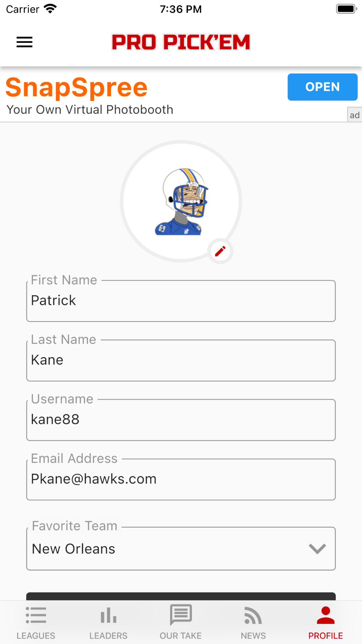This screenshot has width=362, height=644.
Task: Focus the Username field with kane88
Action: [181, 420]
